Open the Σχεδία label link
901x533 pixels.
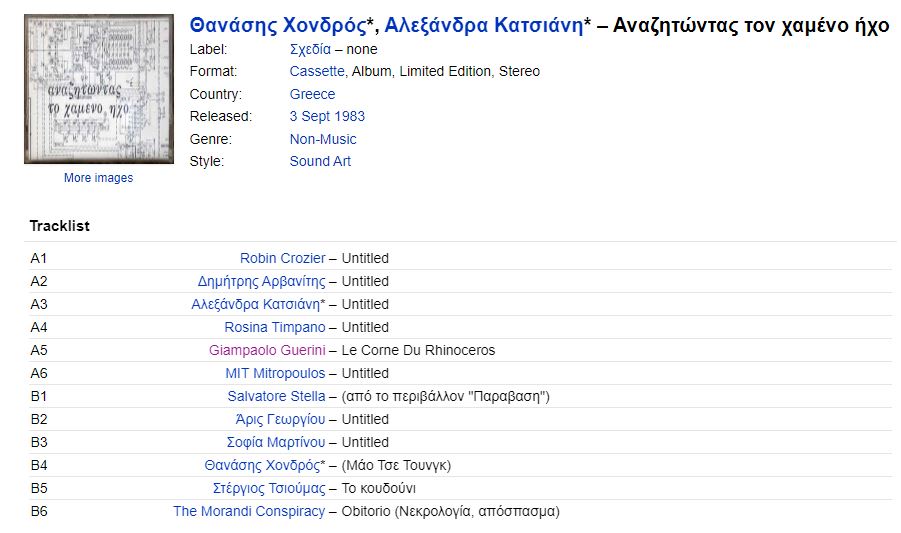pos(310,49)
